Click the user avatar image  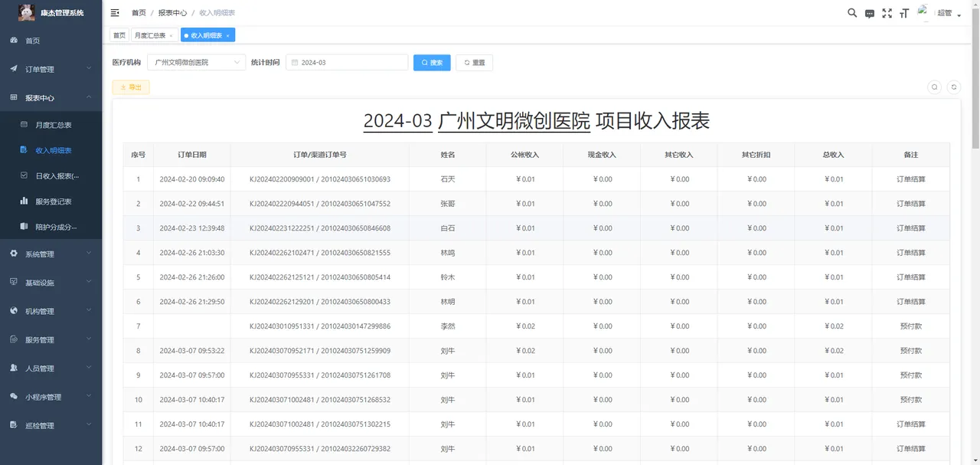pyautogui.click(x=925, y=12)
